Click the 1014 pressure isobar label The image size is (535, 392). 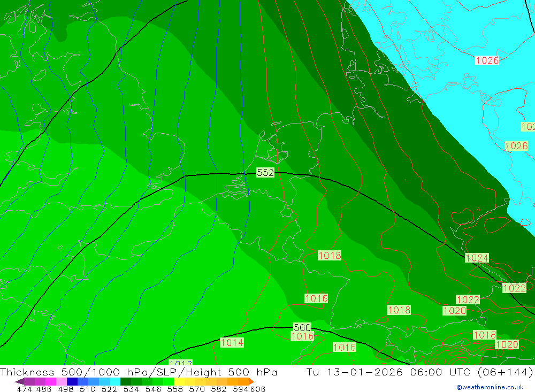coord(232,342)
